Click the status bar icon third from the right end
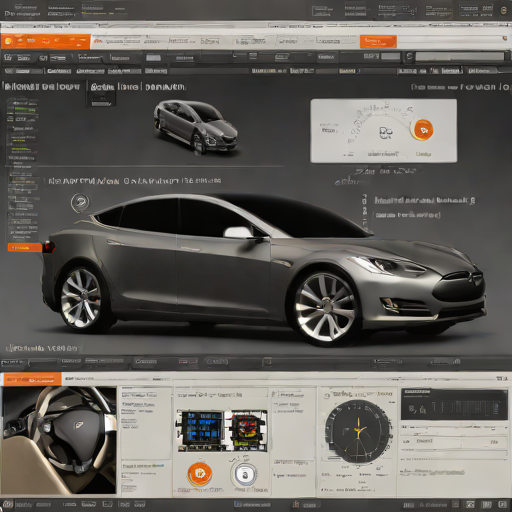 point(470,504)
